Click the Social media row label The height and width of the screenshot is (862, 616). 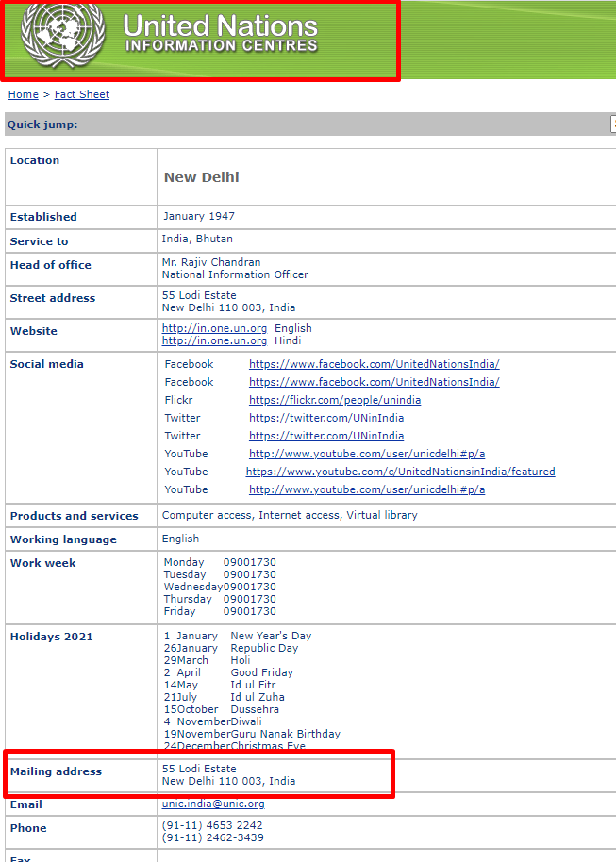coord(47,364)
